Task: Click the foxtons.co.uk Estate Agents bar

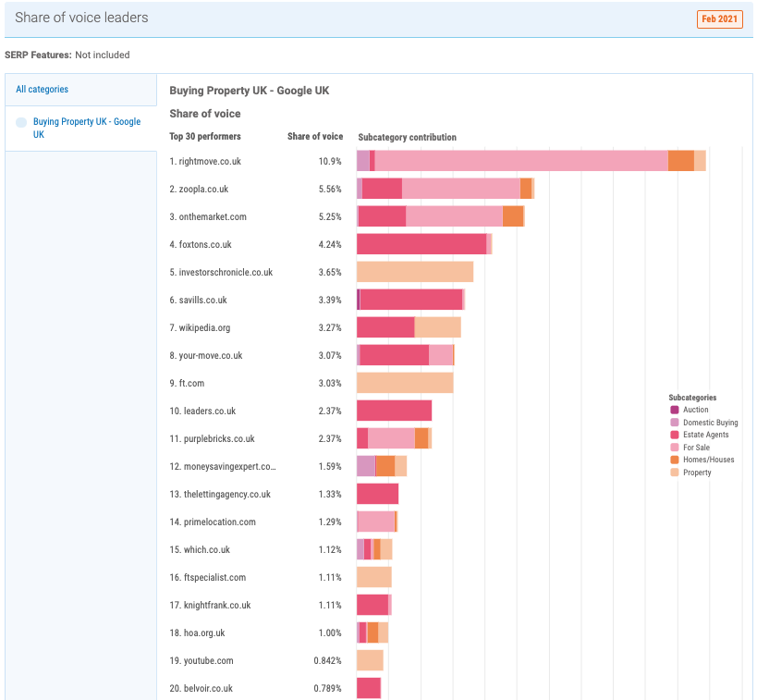Action: click(421, 244)
